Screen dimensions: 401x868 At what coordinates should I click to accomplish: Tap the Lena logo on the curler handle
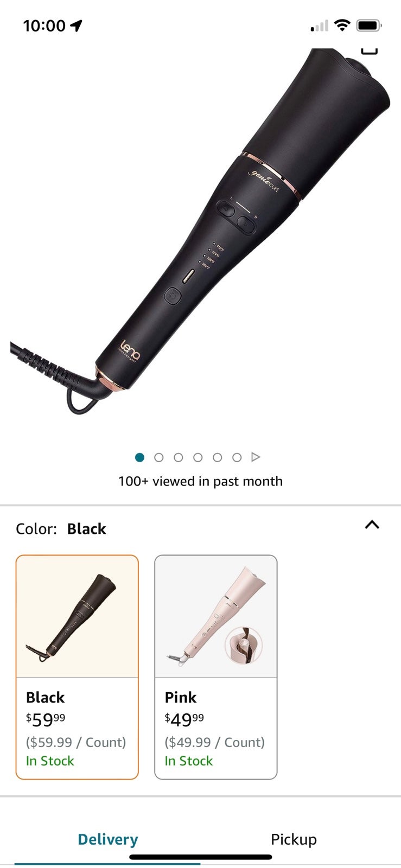tap(130, 350)
